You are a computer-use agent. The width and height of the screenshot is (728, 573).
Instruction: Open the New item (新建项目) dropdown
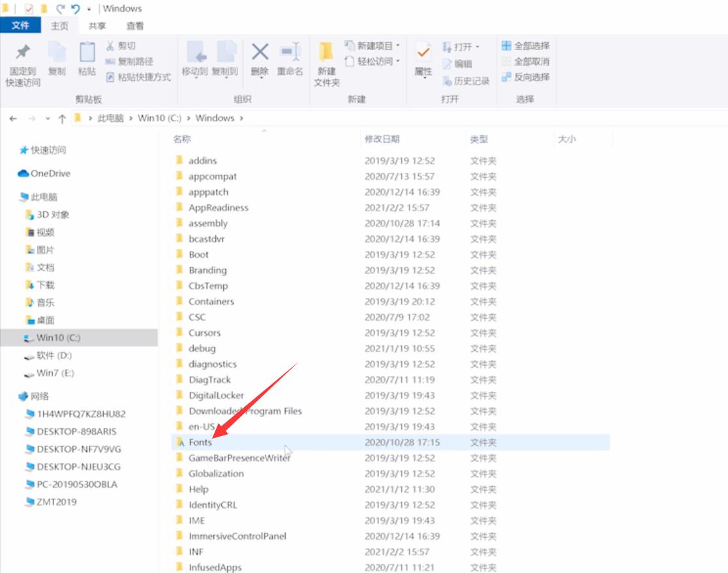[x=372, y=46]
